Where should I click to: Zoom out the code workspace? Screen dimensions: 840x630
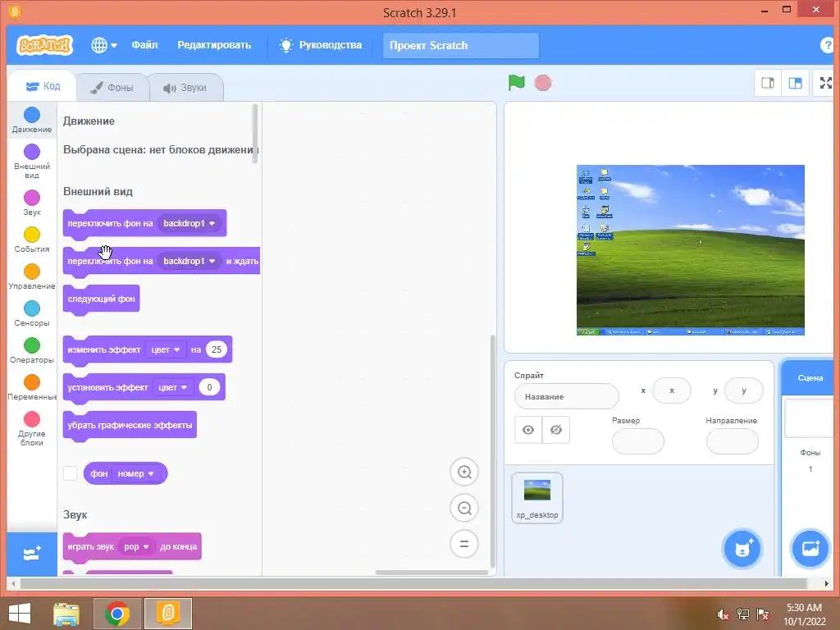[x=464, y=508]
